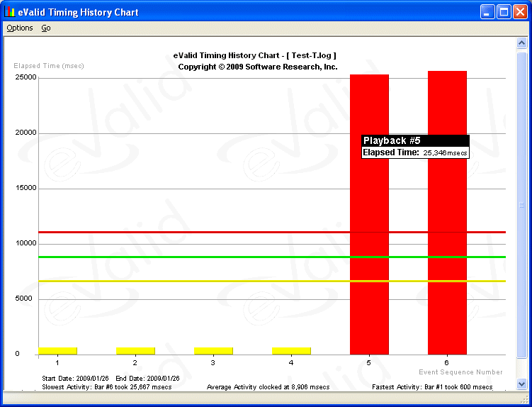Image resolution: width=532 pixels, height=407 pixels.
Task: Select the red bar for playback 5
Action: pos(369,214)
